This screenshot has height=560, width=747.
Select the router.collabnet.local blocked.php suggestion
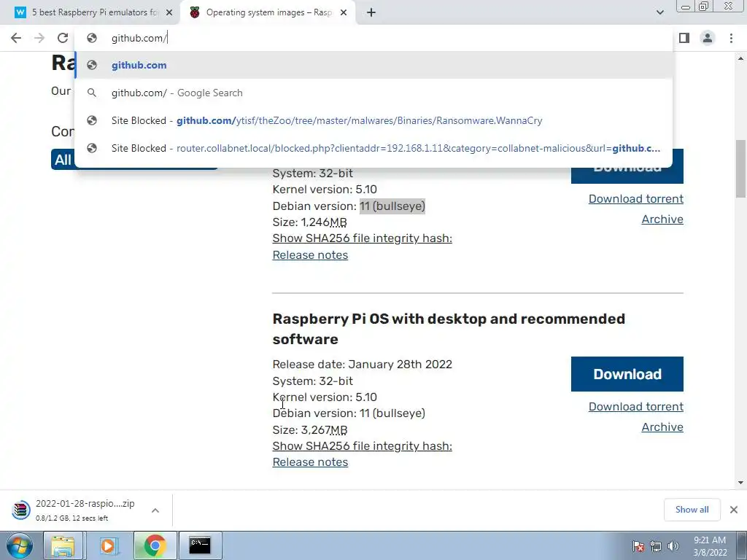tap(374, 148)
